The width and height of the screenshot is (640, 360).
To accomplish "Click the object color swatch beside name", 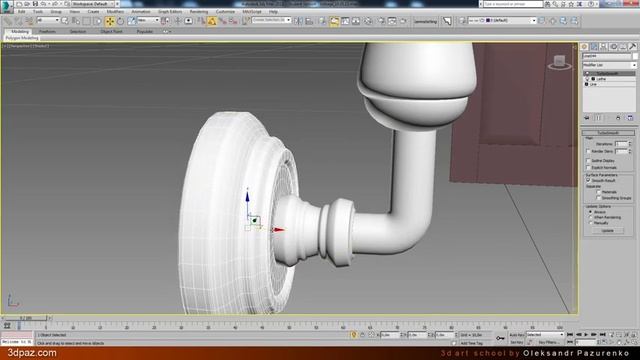I will pyautogui.click(x=635, y=56).
